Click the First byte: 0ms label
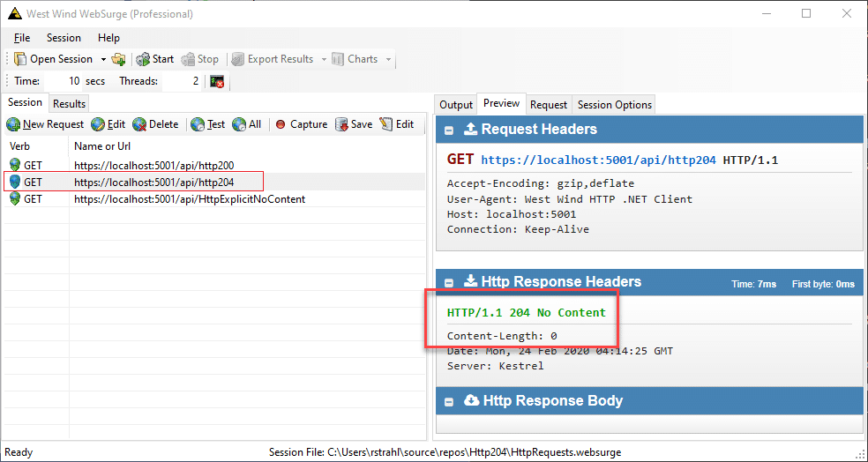This screenshot has height=462, width=868. coord(824,284)
